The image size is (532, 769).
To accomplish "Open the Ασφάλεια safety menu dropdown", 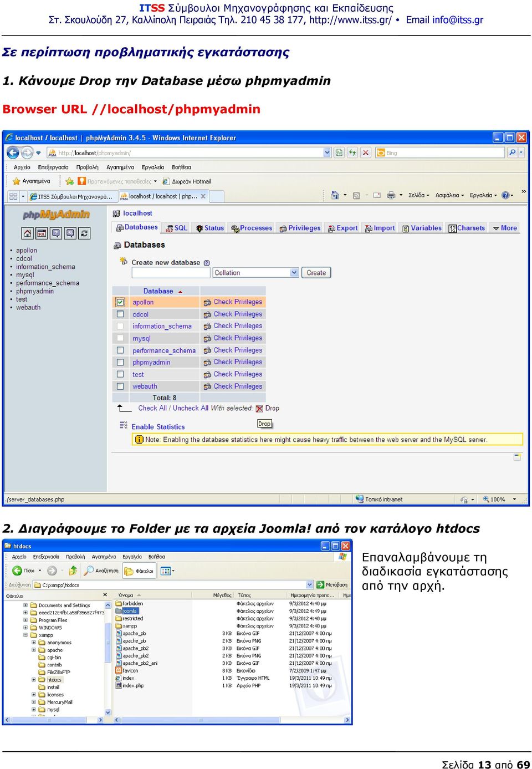I will click(x=449, y=195).
